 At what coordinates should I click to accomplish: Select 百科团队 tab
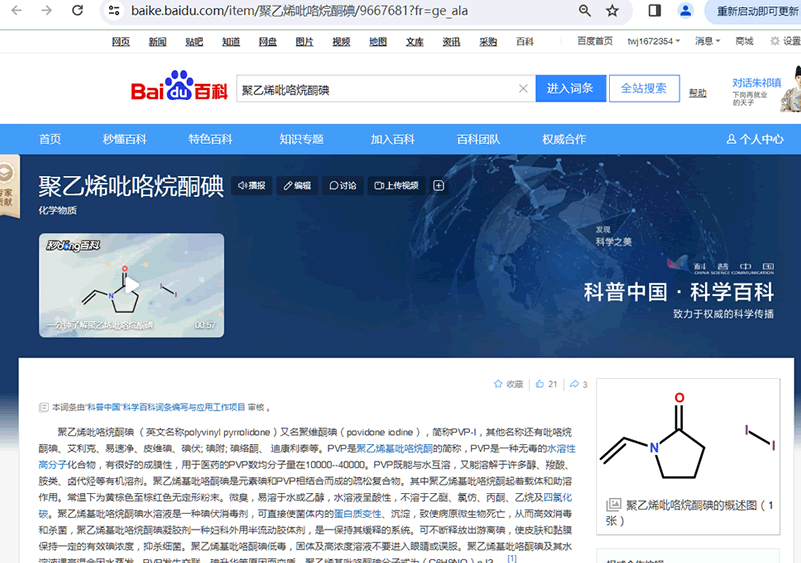coord(478,139)
